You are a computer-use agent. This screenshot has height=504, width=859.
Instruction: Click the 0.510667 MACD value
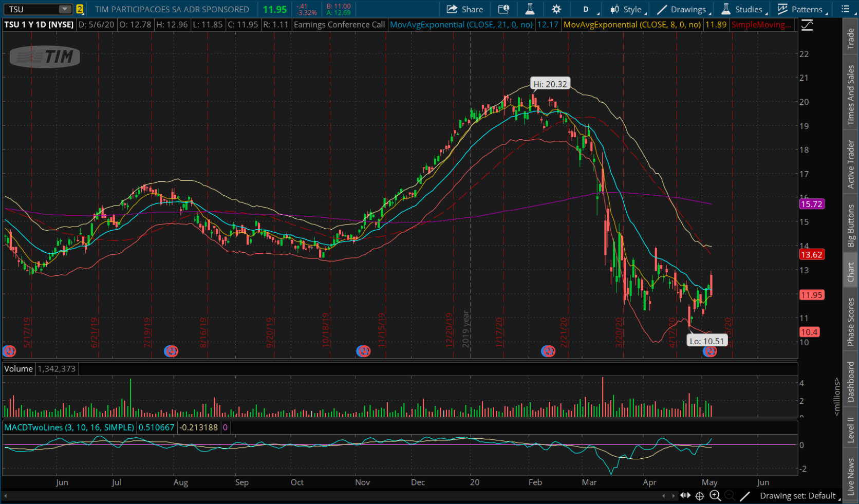point(156,427)
